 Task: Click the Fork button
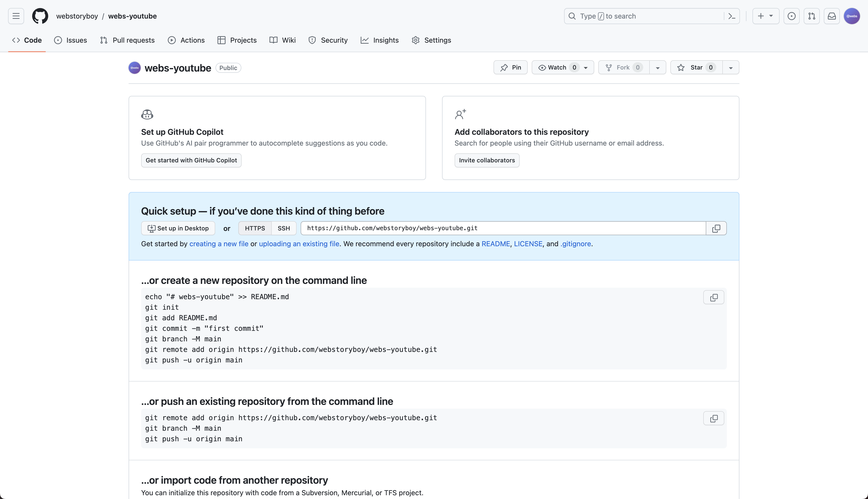point(624,68)
